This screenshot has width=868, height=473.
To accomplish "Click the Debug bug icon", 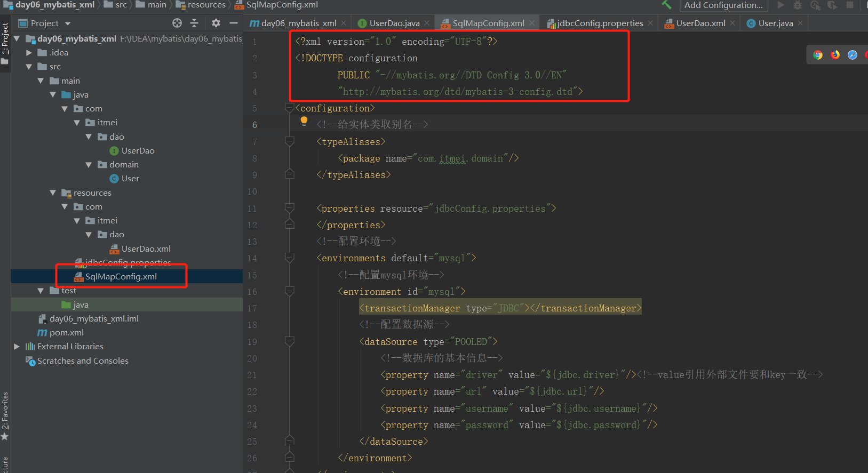I will [x=798, y=5].
